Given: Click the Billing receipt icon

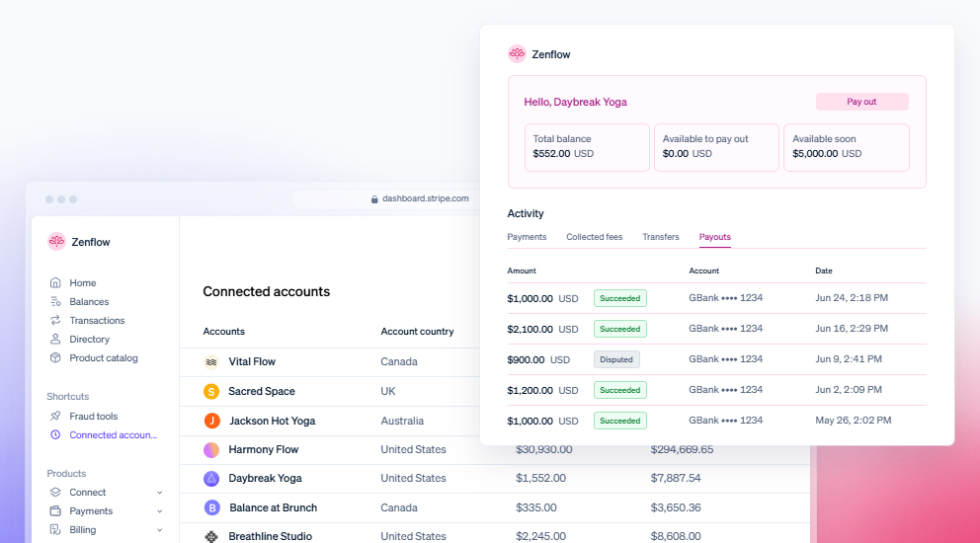Looking at the screenshot, I should point(55,529).
